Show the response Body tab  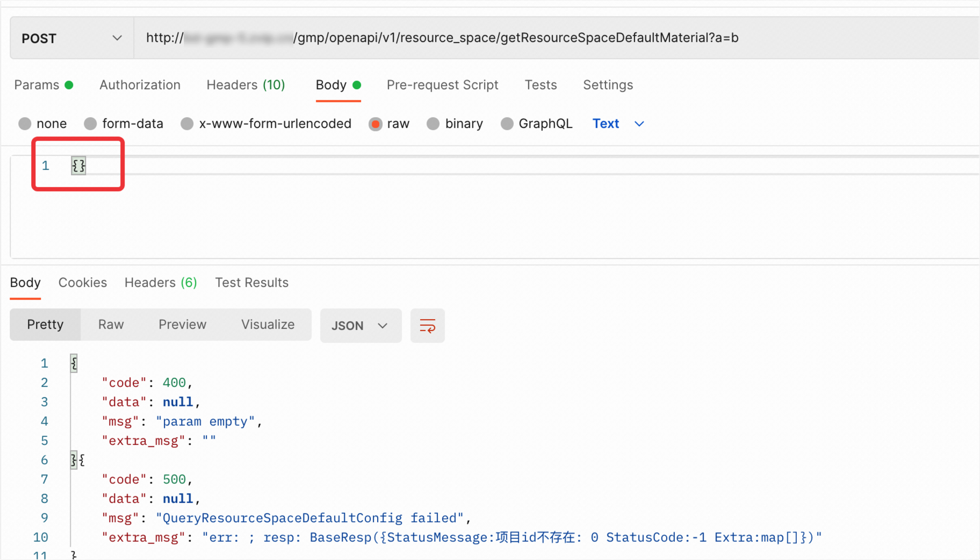25,283
